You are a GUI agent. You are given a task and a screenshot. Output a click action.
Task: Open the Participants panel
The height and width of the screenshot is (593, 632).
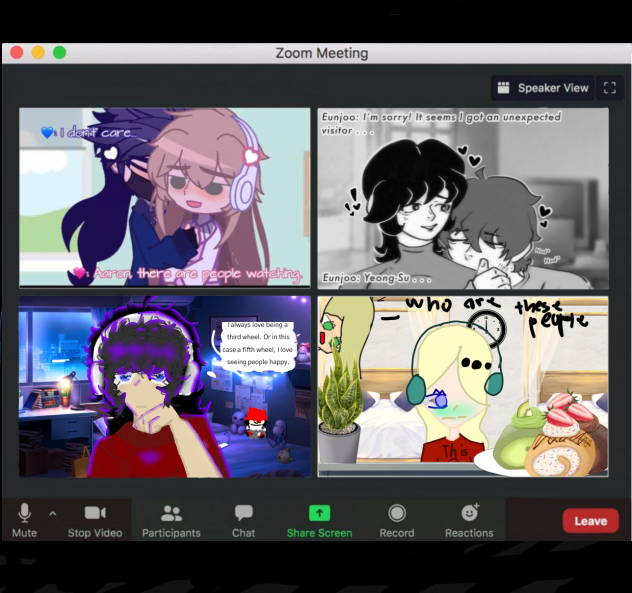tap(171, 520)
